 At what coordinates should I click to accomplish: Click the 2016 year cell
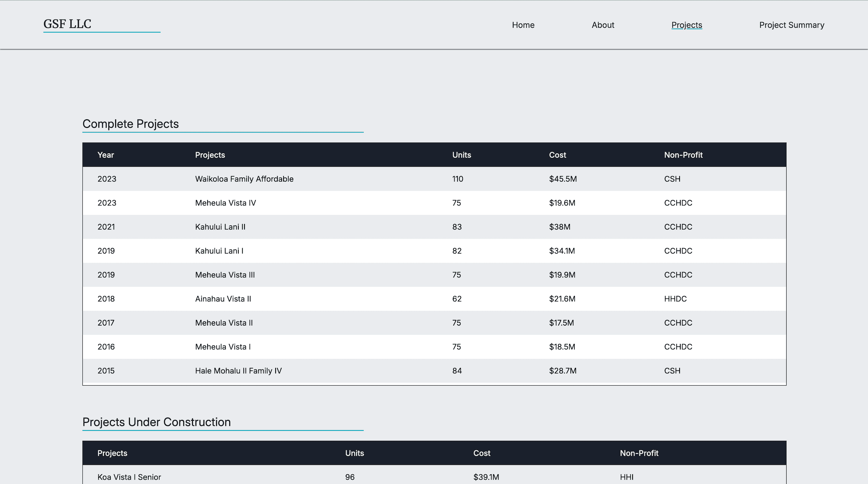tap(106, 347)
